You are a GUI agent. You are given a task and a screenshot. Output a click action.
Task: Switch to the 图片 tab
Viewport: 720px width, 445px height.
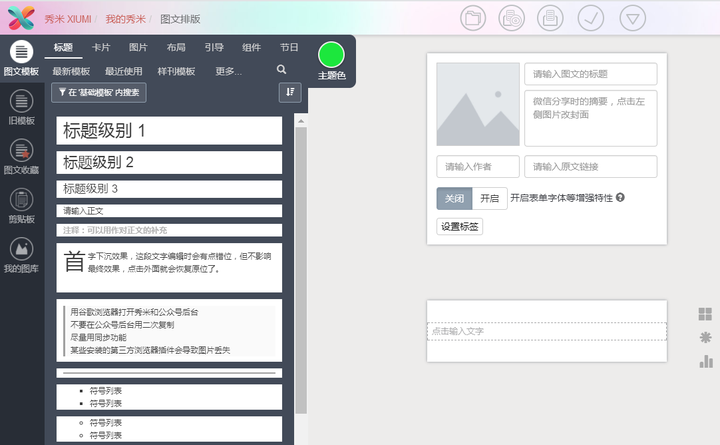(138, 48)
